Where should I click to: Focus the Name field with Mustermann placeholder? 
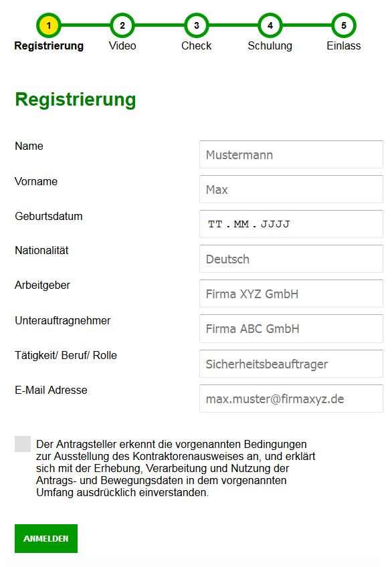pos(291,154)
